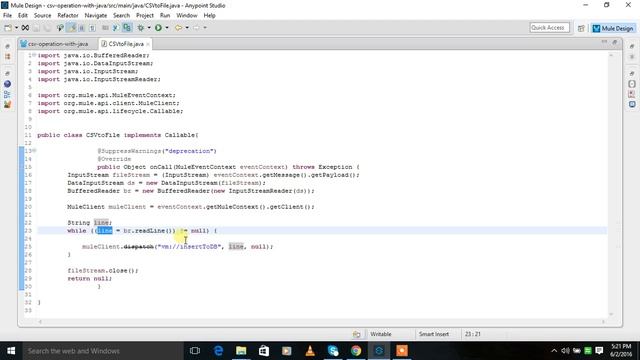Click the Debug gear toolbar icon

[141, 28]
